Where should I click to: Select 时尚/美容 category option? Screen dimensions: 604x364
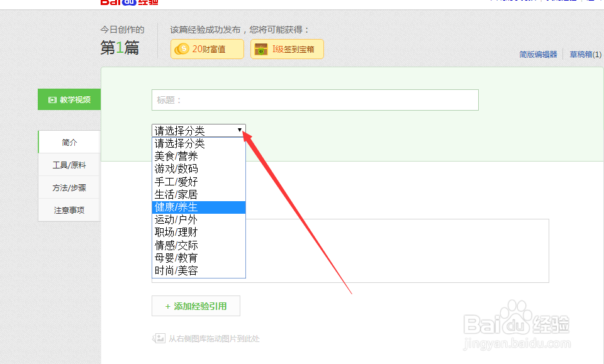[x=199, y=270]
